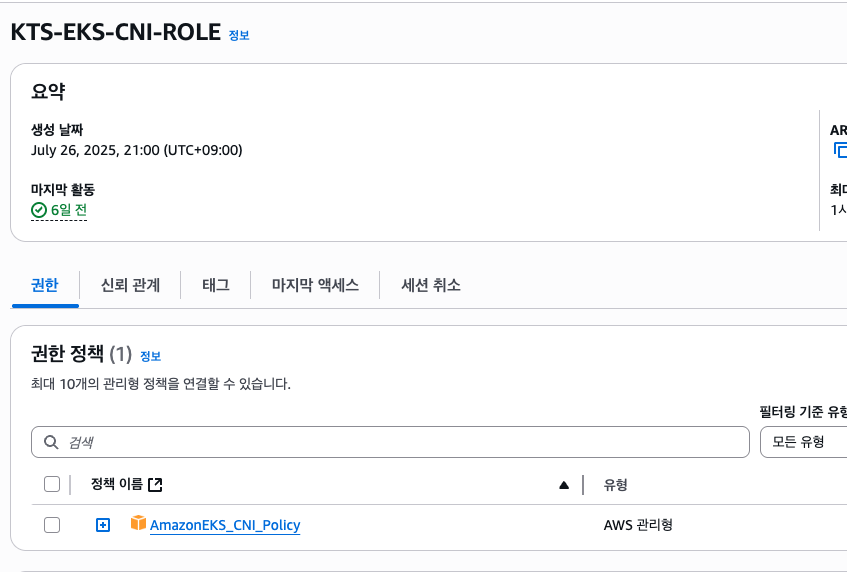Open the 모든 유형 filter dropdown
847x572 pixels.
(x=803, y=442)
